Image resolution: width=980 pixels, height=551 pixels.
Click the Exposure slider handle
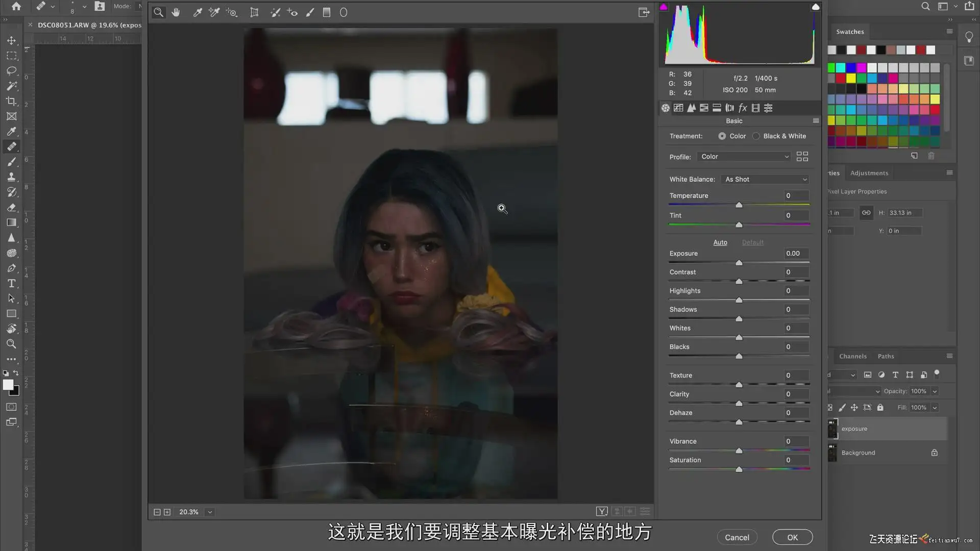(x=739, y=263)
